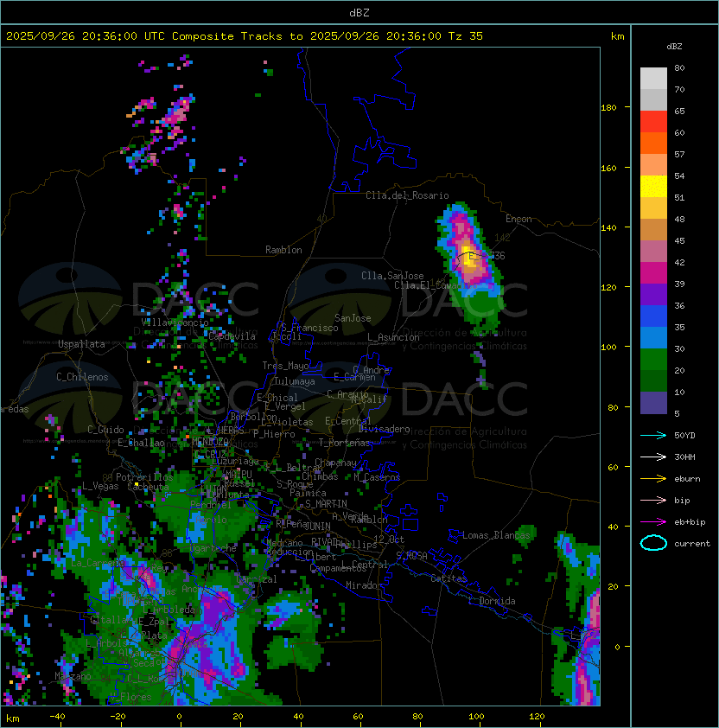This screenshot has height=728, width=719.
Task: Click the magenta eb+bip arrow legend icon
Action: pos(653,522)
